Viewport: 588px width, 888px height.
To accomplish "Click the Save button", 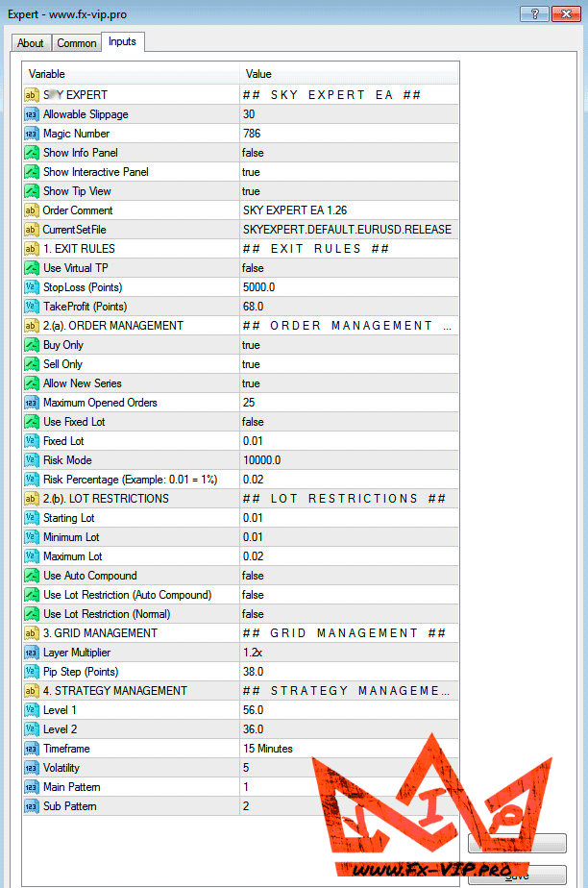I will pyautogui.click(x=517, y=876).
